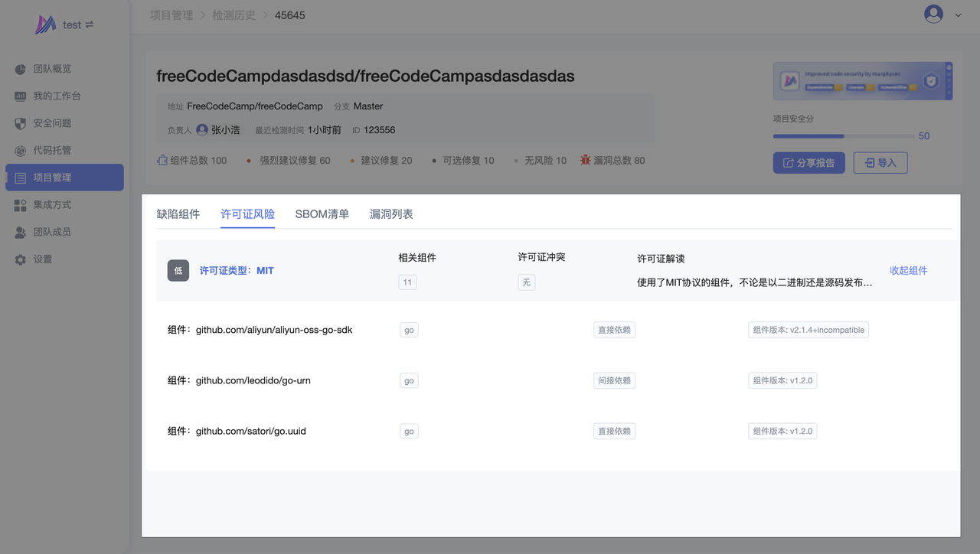The height and width of the screenshot is (554, 980).
Task: Open 安全问题 shield icon item
Action: [x=52, y=123]
